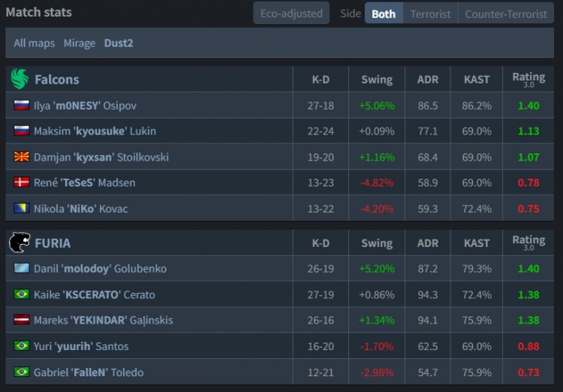
Task: Sort Falcons table by Rating 3.0 header
Action: (x=528, y=79)
